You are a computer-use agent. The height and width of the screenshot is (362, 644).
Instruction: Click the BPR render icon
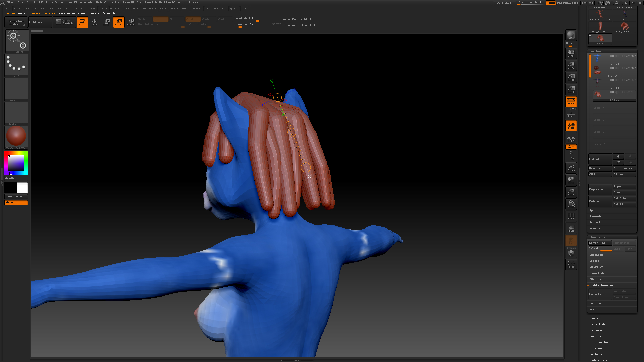571,35
